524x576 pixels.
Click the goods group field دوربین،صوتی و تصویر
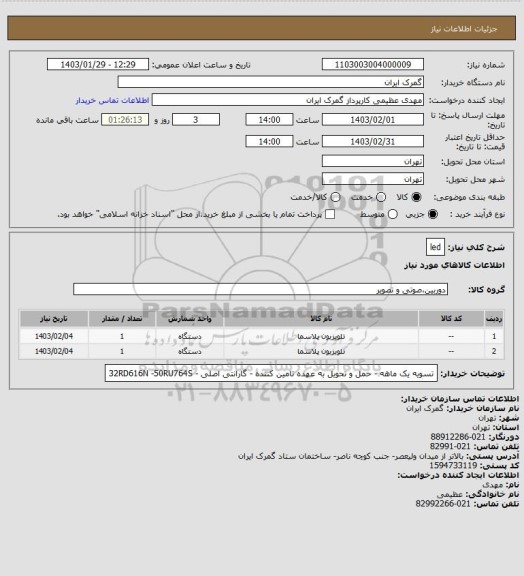260,289
